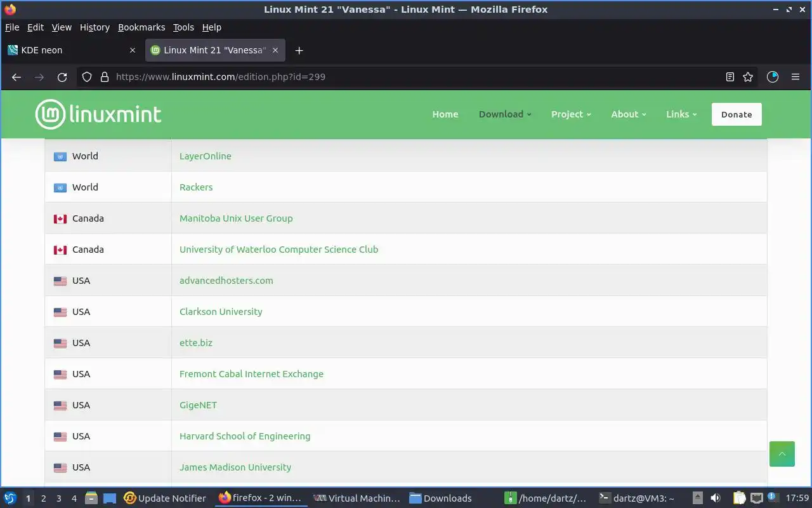
Task: Open James Madison University mirror link
Action: click(x=235, y=467)
